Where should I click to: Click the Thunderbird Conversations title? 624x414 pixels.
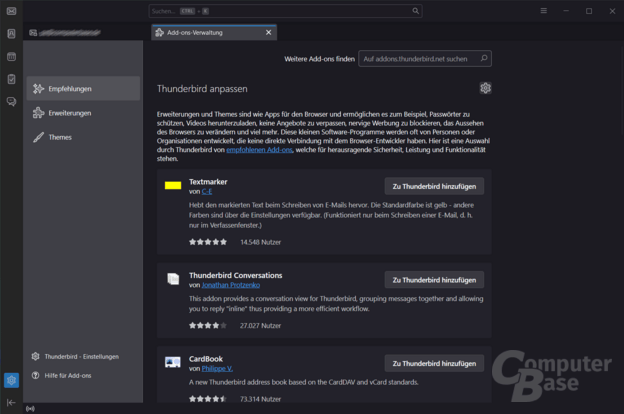(236, 275)
